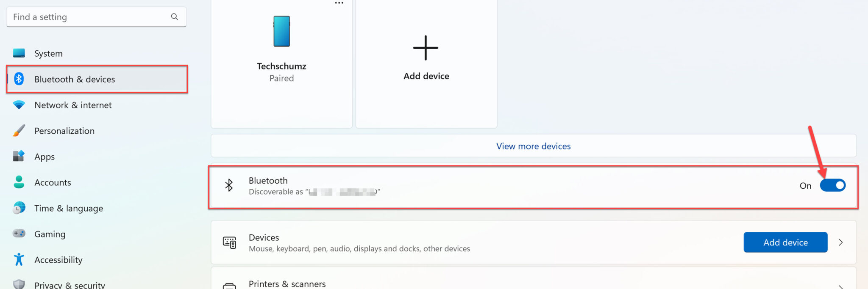
Task: Click the Devices keyboard icon
Action: 229,242
